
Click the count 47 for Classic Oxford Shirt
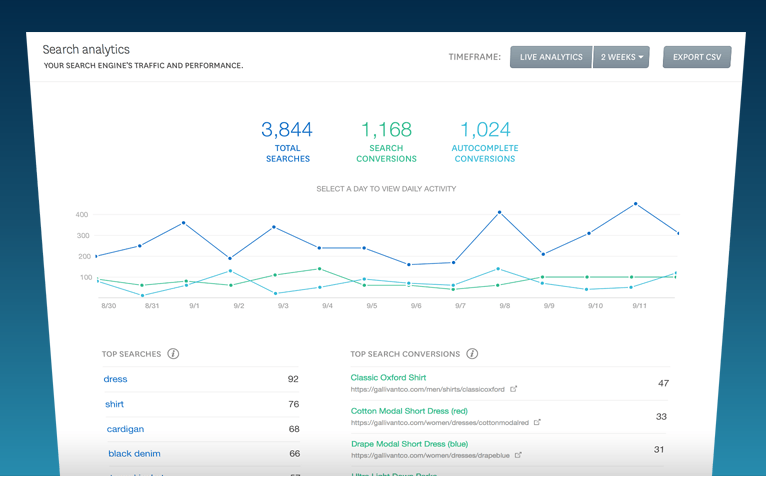pyautogui.click(x=663, y=383)
